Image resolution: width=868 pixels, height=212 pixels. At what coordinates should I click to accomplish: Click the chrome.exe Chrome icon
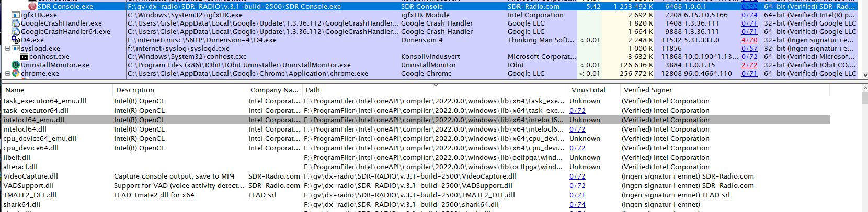coord(16,74)
